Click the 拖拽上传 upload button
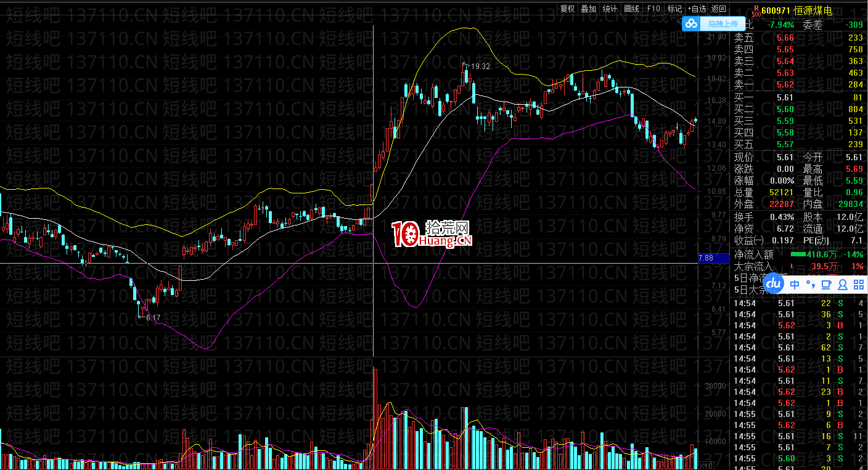Screen dimensions: 868x470 723,24
